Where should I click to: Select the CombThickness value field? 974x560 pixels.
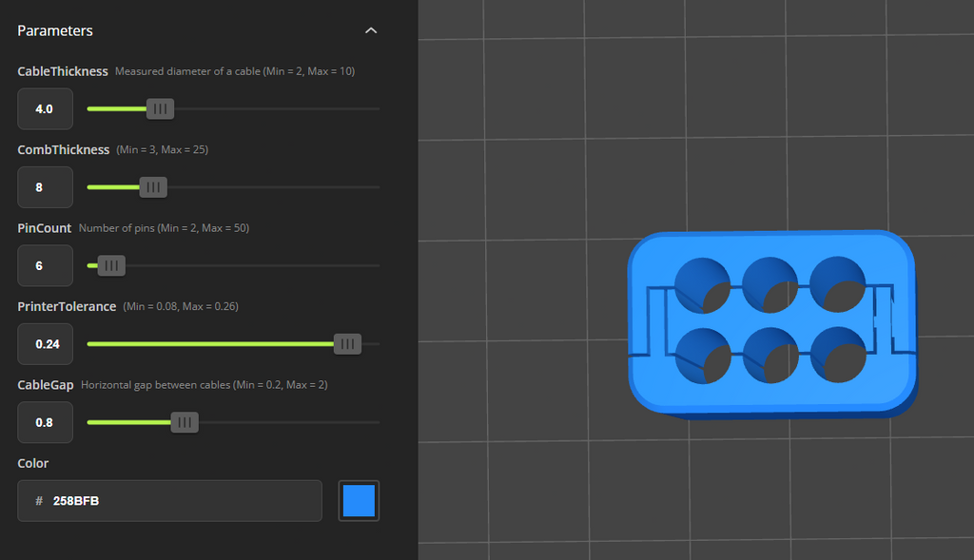click(x=45, y=187)
